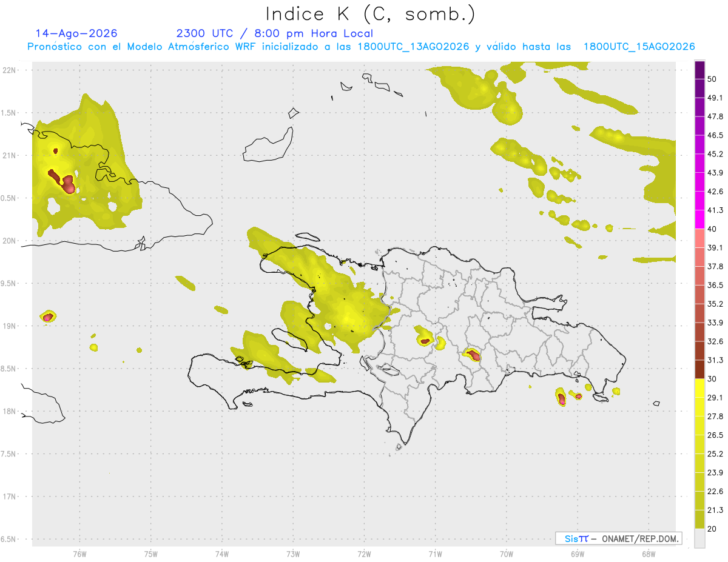Image resolution: width=728 pixels, height=562 pixels.
Task: Click the red K-index hotspot over eastern Cuba
Action: (62, 181)
